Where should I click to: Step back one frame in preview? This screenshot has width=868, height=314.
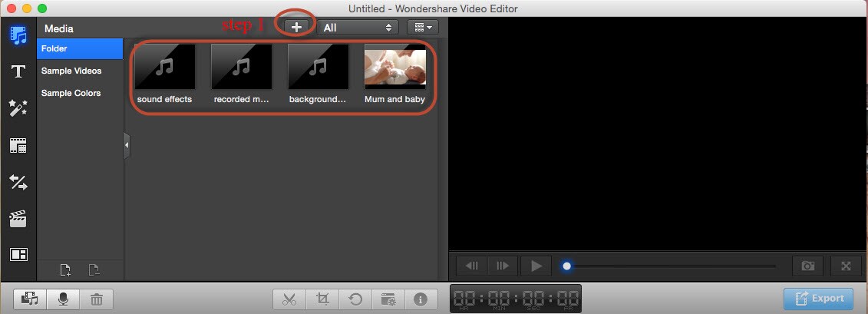(472, 266)
